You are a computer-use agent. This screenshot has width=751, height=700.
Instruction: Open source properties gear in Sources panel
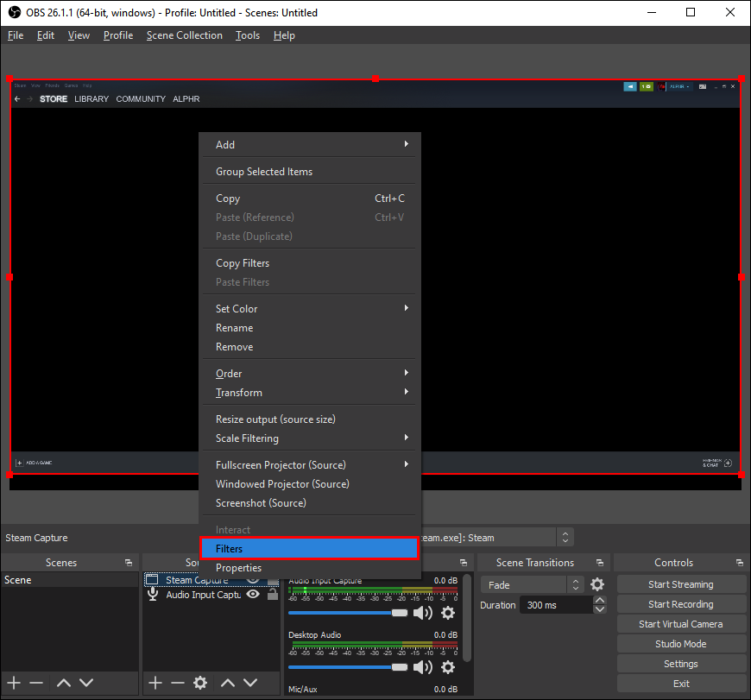[200, 683]
